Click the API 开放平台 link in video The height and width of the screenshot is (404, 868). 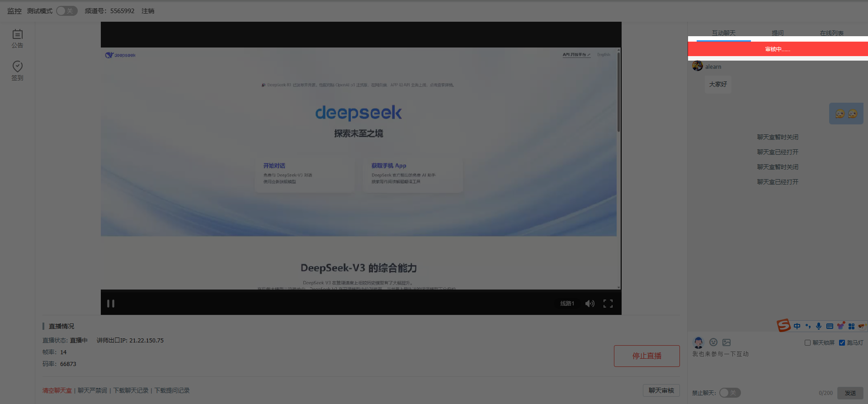[576, 55]
